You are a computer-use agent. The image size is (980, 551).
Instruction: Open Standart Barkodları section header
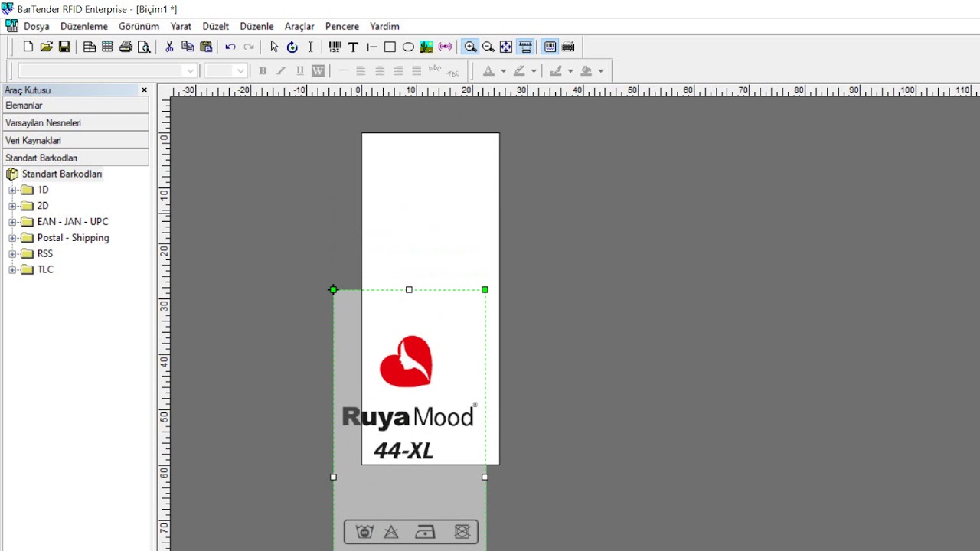[76, 158]
